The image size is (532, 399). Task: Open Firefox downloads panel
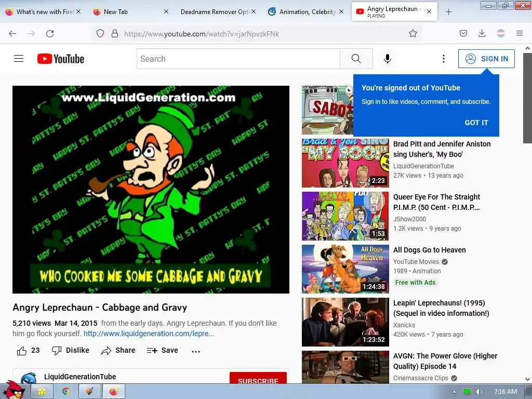(482, 33)
